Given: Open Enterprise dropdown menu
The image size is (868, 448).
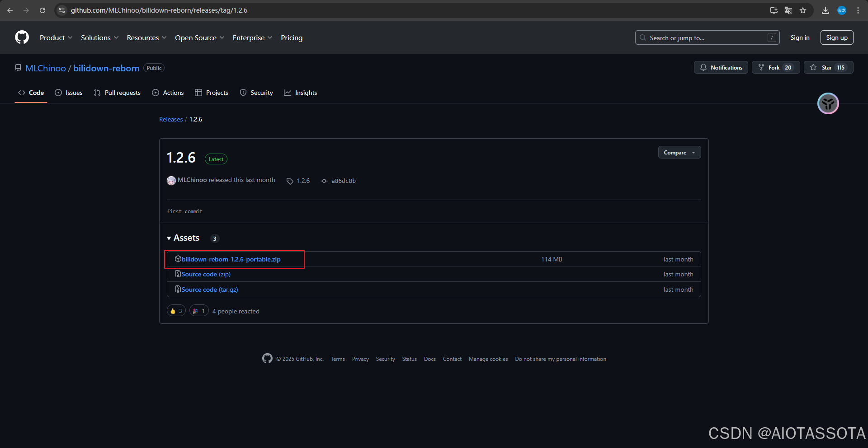Looking at the screenshot, I should tap(252, 38).
